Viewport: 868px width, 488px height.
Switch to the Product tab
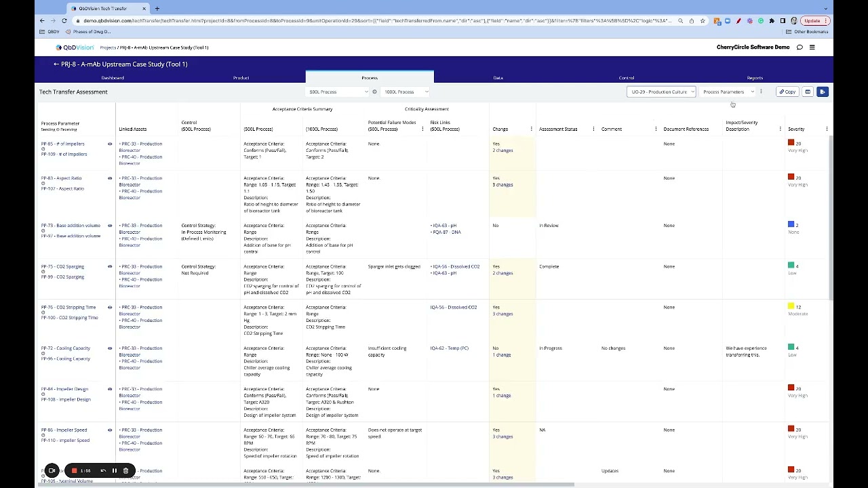click(x=241, y=78)
